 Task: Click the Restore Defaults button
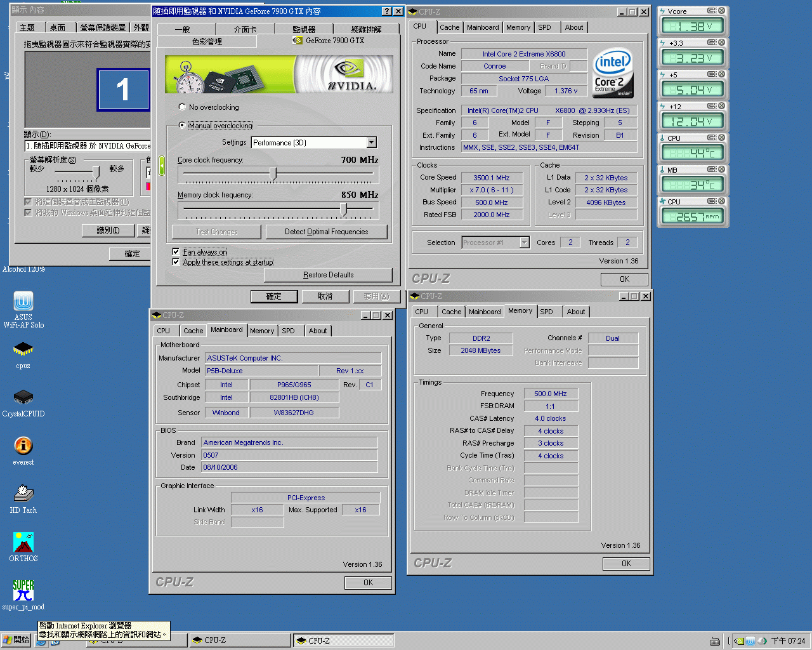[328, 275]
